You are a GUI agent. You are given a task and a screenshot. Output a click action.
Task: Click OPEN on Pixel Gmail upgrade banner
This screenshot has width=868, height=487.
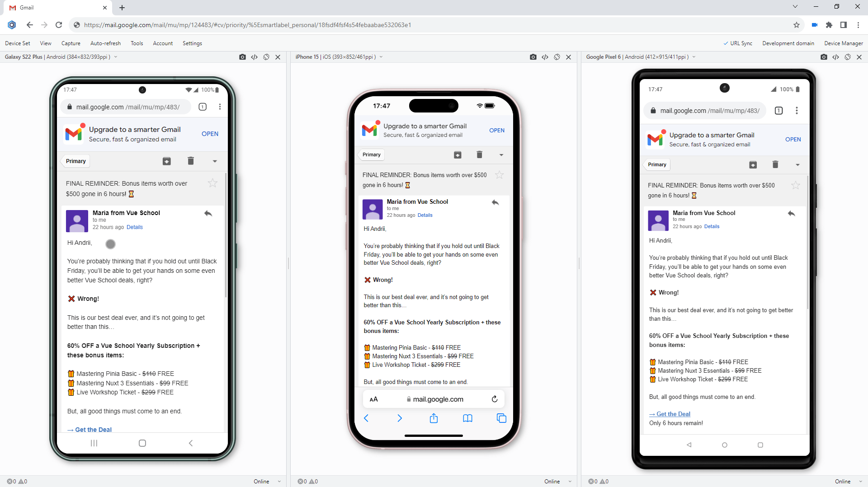(x=793, y=139)
